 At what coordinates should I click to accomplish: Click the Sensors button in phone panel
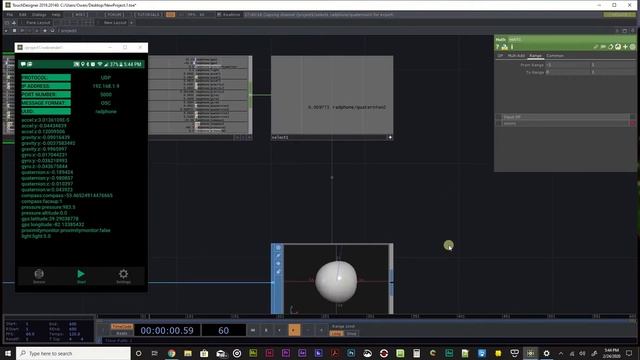point(39,276)
